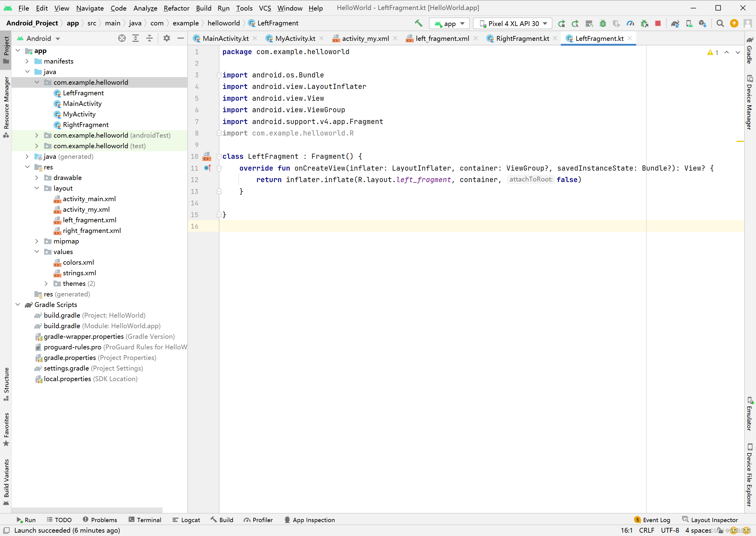Screen dimensions: 756x536
Task: Toggle the Project tool window
Action: point(6,50)
